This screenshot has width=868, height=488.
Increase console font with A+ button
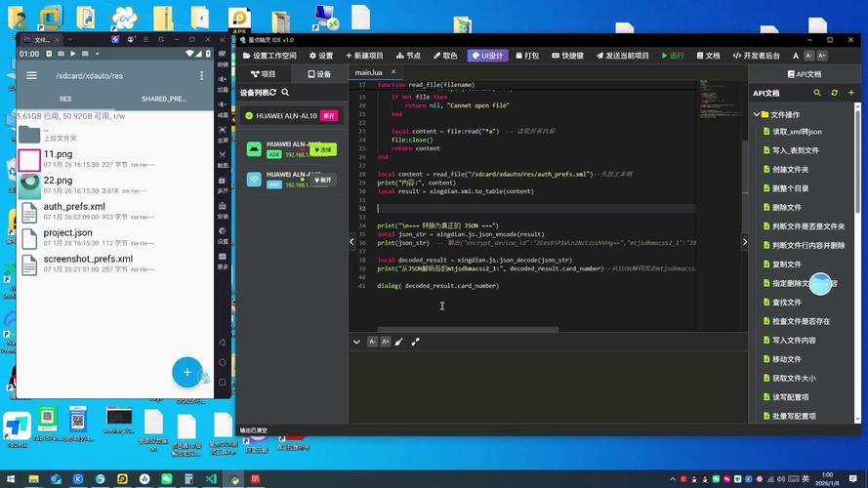[386, 342]
